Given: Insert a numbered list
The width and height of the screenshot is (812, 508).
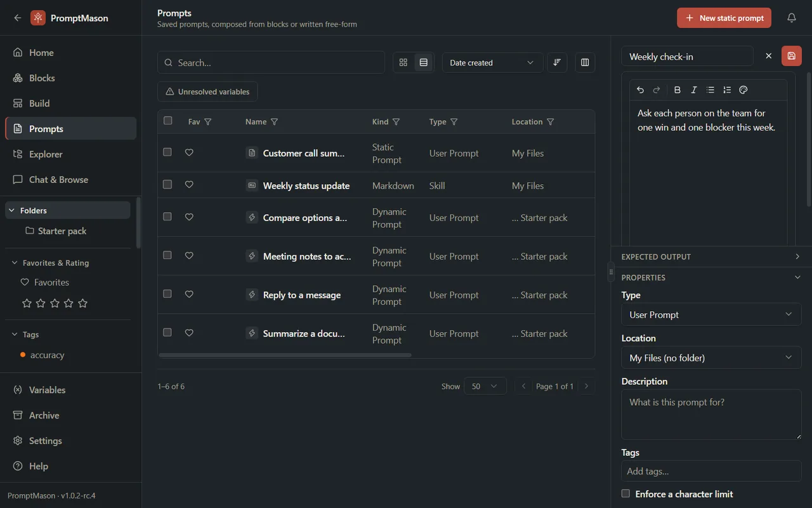Looking at the screenshot, I should [x=727, y=90].
